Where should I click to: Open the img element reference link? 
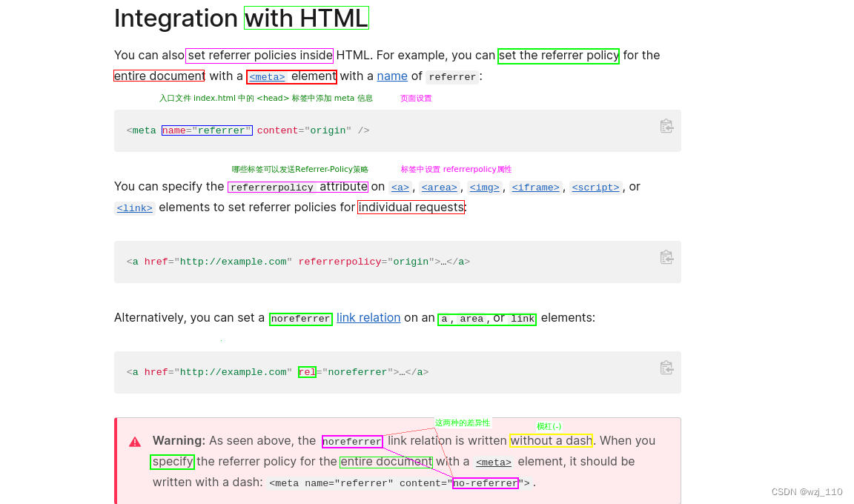pyautogui.click(x=484, y=188)
